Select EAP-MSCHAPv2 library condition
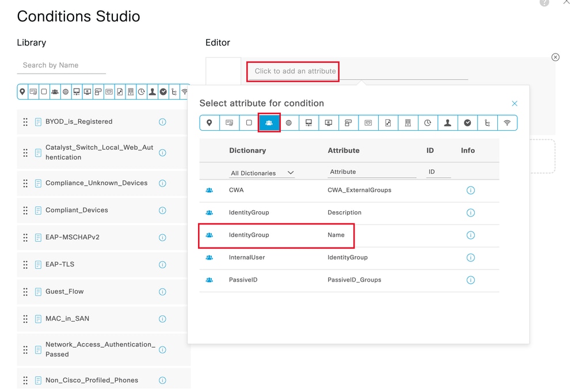The width and height of the screenshot is (575, 392). click(102, 237)
